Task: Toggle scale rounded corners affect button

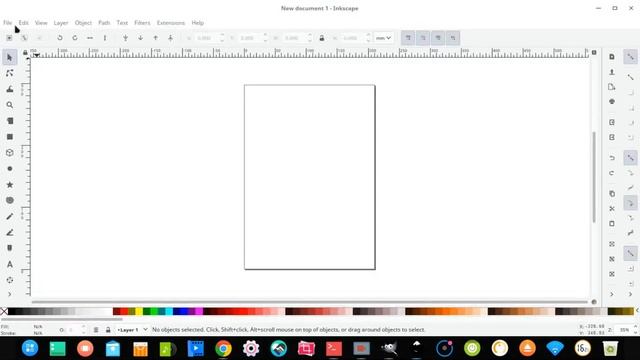Action: click(x=423, y=38)
